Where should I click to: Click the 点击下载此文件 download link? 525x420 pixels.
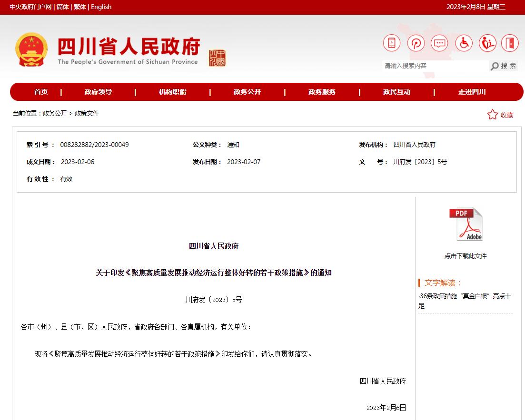click(x=466, y=256)
